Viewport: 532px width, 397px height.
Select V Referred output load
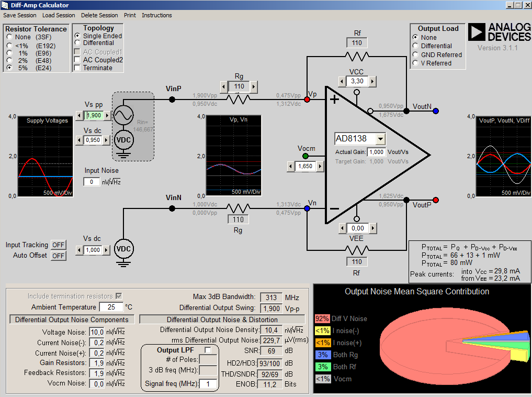[x=415, y=63]
